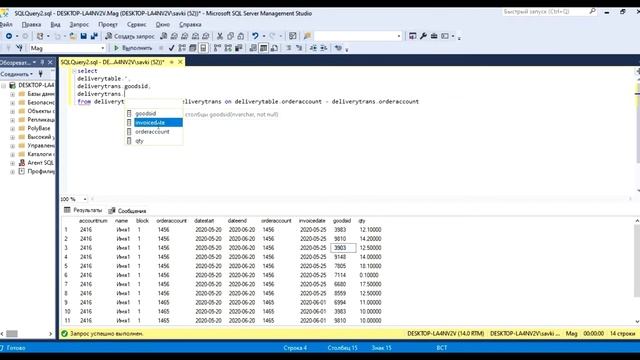This screenshot has height=360, width=640.
Task: Open the Справка menu
Action: click(x=190, y=24)
